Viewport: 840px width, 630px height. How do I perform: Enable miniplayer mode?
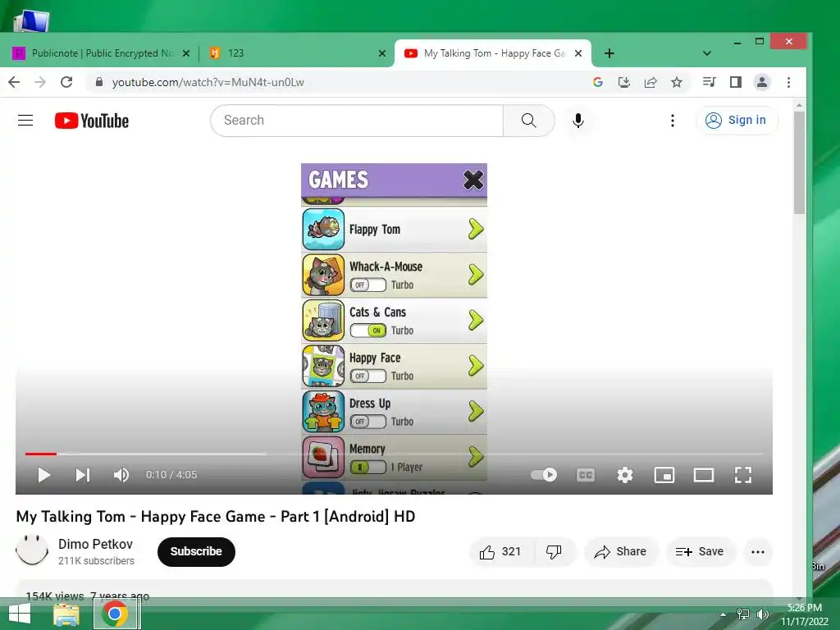coord(664,475)
